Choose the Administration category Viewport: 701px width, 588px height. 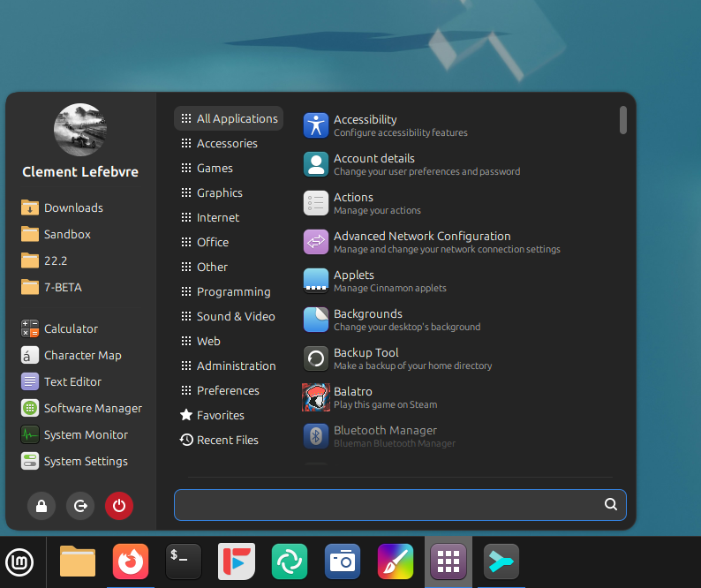click(235, 366)
